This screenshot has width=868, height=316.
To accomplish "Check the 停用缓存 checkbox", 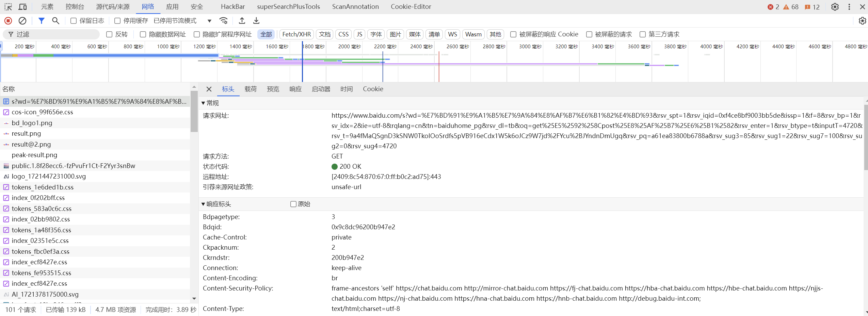I will (117, 21).
